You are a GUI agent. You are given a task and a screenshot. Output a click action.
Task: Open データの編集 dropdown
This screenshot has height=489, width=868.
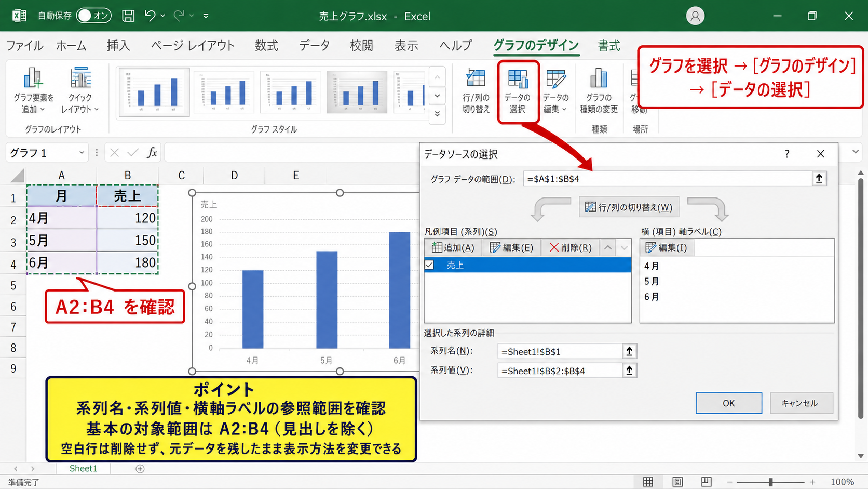pos(555,90)
